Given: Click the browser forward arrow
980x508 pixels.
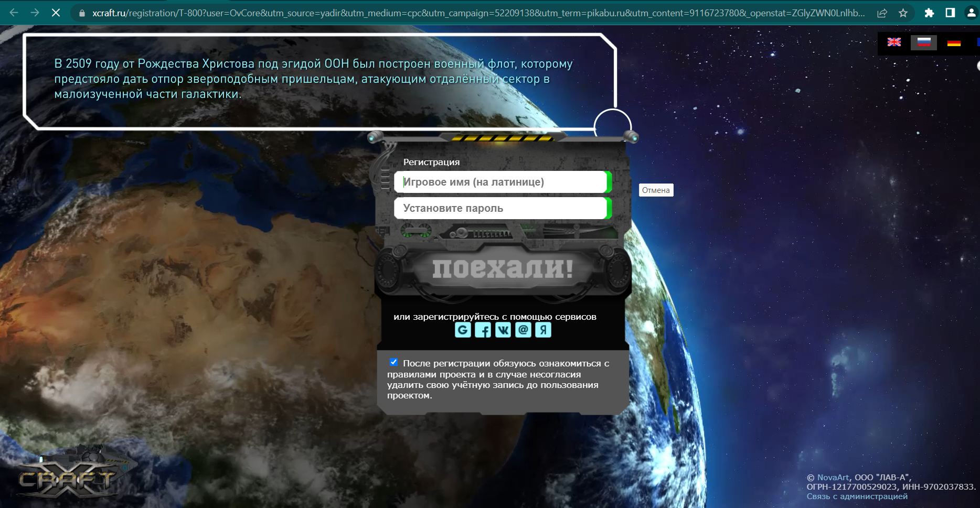Looking at the screenshot, I should 35,13.
